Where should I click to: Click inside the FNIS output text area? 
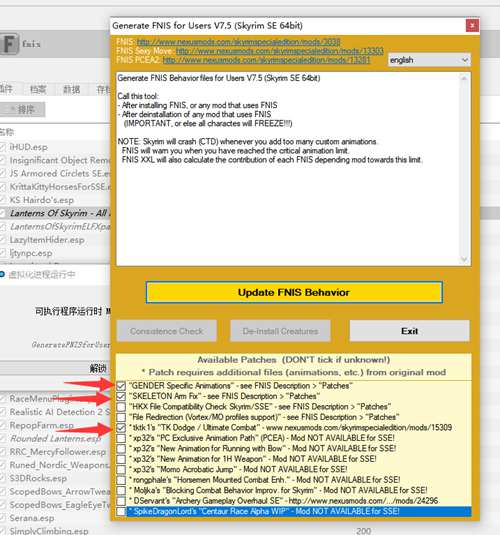click(x=288, y=169)
